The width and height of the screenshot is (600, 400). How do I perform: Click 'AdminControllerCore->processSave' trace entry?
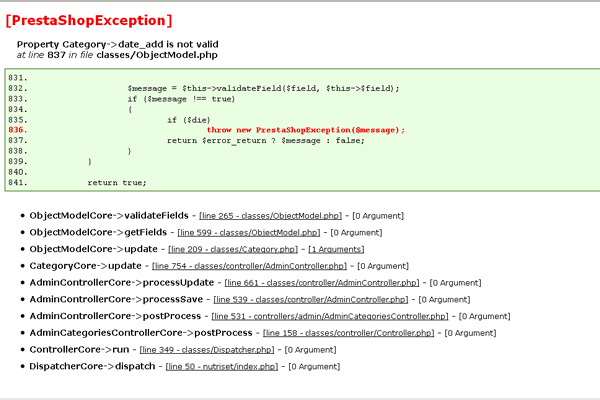116,299
